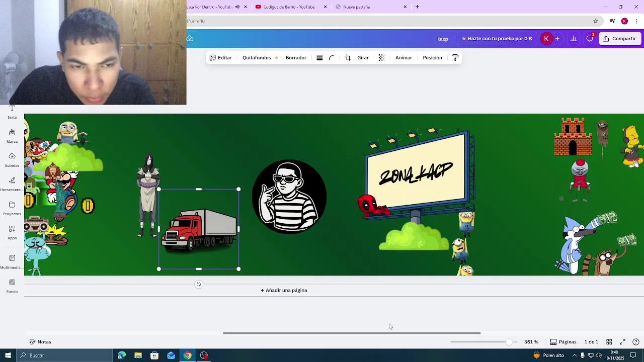Open Microsoft Edge from the taskbar
Image resolution: width=644 pixels, height=362 pixels.
point(122,355)
